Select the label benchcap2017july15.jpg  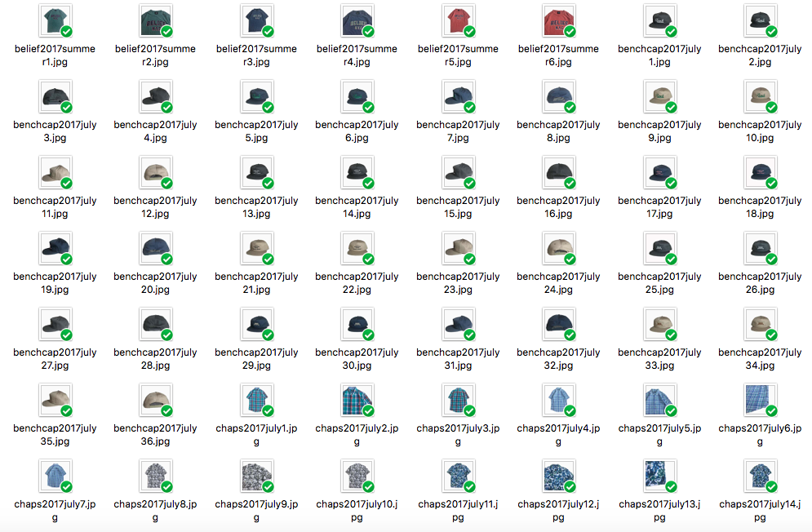click(x=458, y=206)
